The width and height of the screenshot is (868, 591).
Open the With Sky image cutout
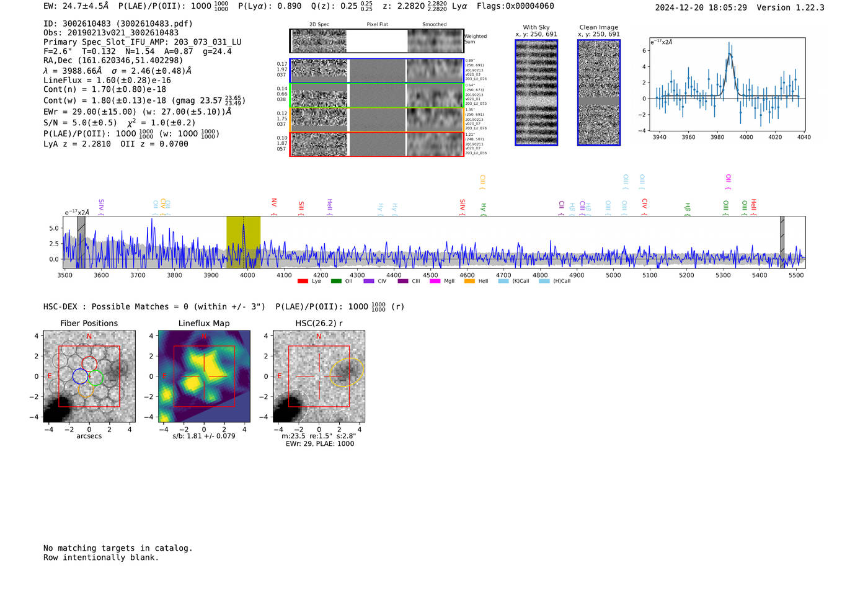point(536,92)
